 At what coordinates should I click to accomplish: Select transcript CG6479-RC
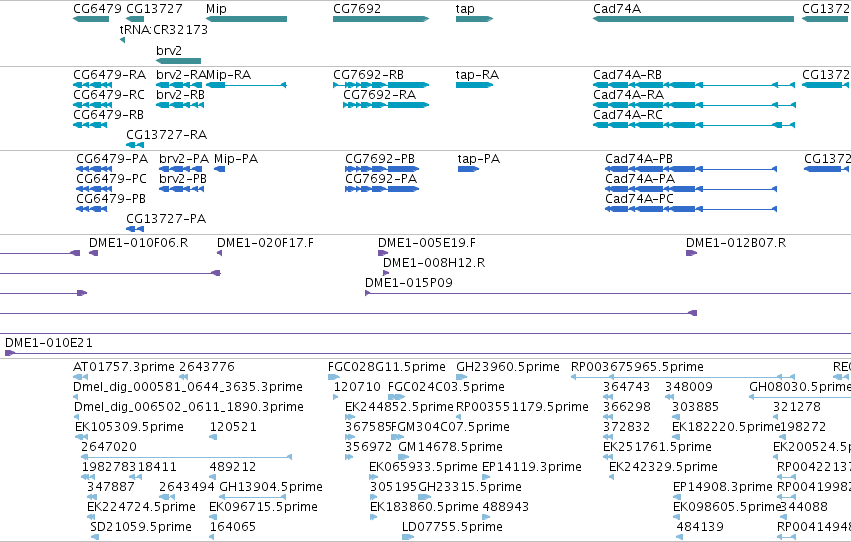92,105
